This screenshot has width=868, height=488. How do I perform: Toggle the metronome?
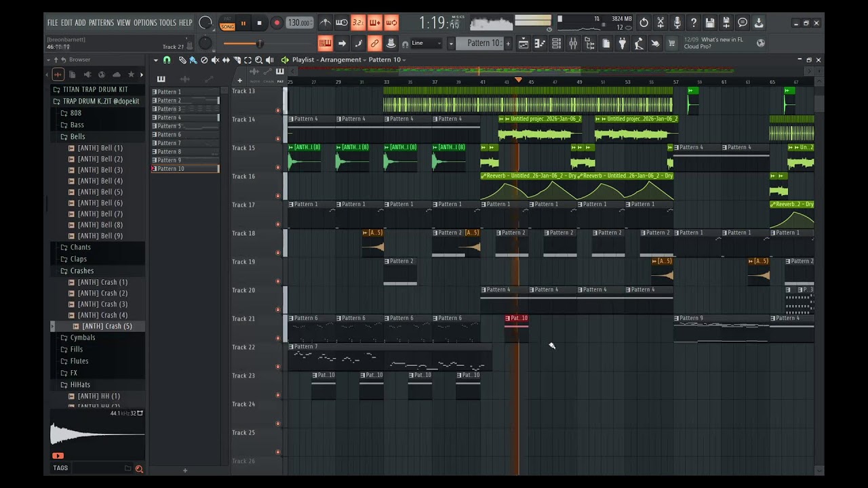(325, 23)
